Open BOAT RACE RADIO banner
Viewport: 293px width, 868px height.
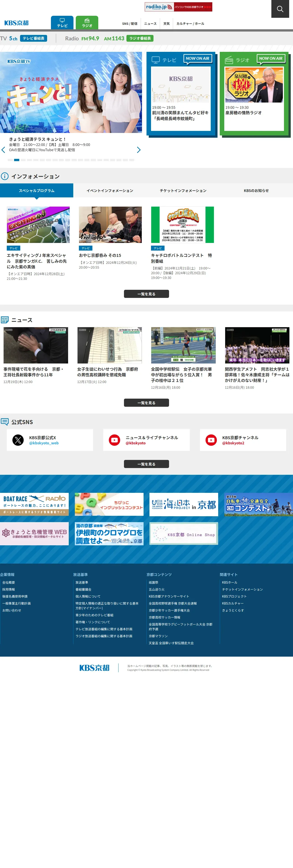(x=34, y=505)
